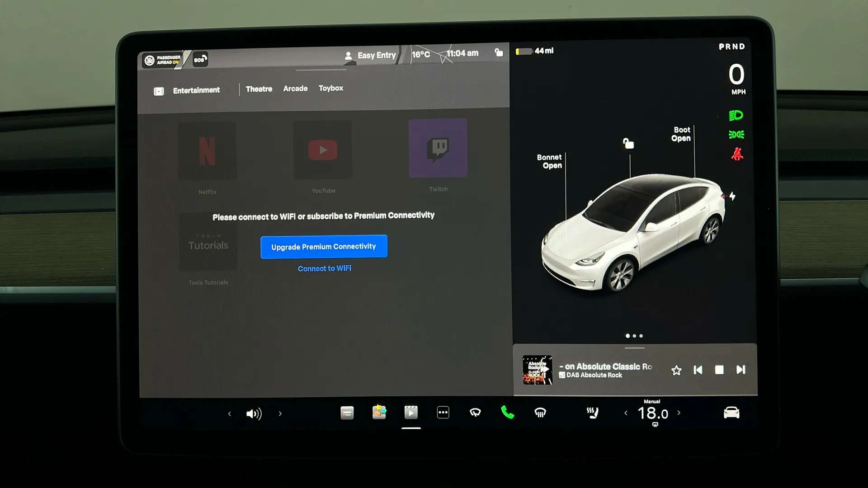Tap the green parking lights indicator
This screenshot has height=488, width=868.
[736, 135]
